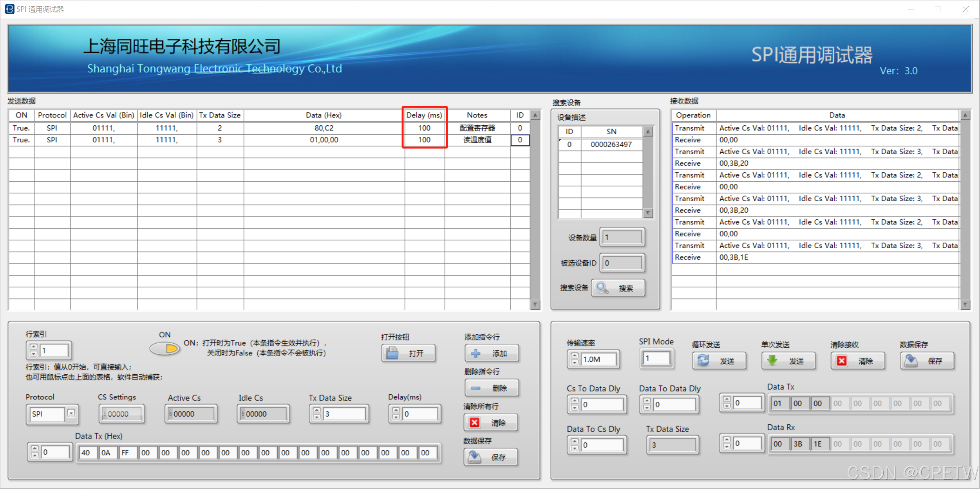The image size is (980, 489).
Task: Increment the 行索引 row index stepper
Action: (x=34, y=347)
